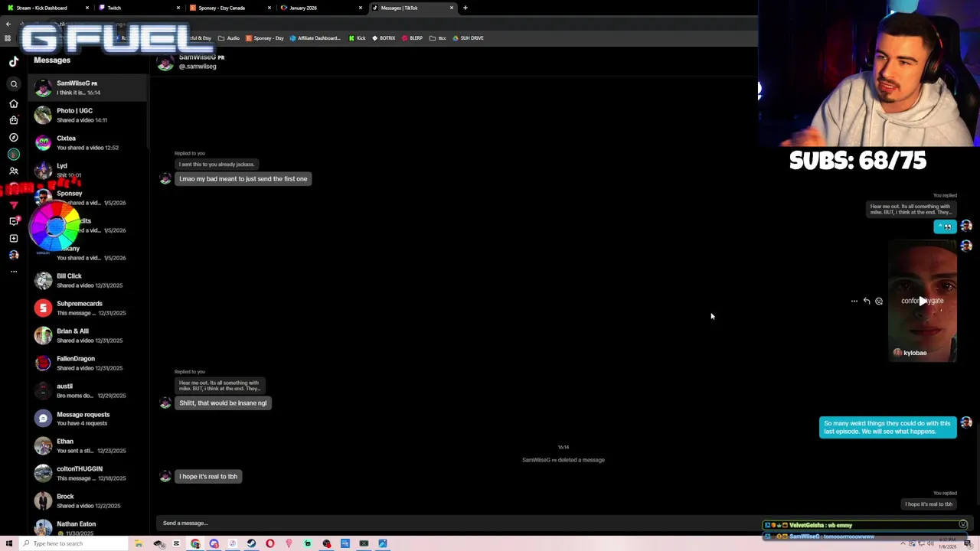Click the 'I hope it's real to tbh' message bubble
Image resolution: width=980 pixels, height=551 pixels.
tap(208, 477)
